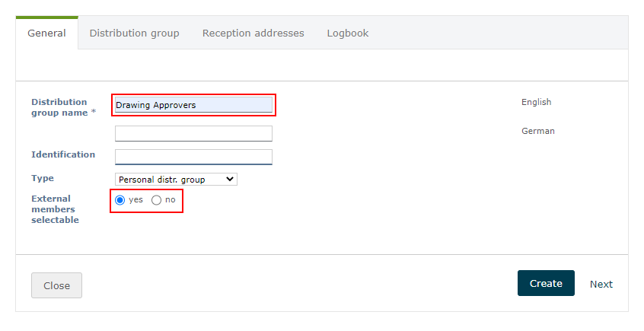Proceed with the Next link
Screen dimensions: 644x331
601,284
